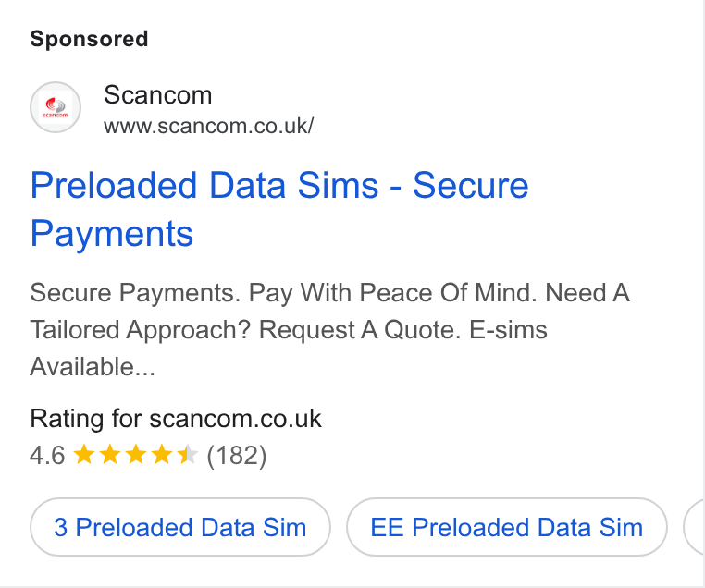Click the second gold rating star
This screenshot has width=705, height=588.
tap(110, 455)
